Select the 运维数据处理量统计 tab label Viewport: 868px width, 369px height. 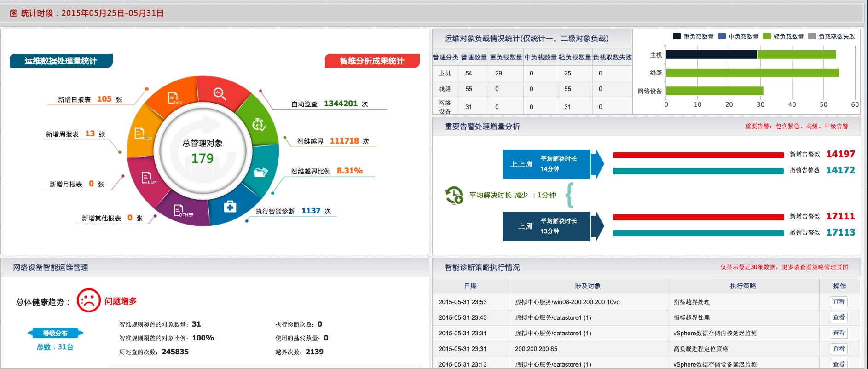61,61
